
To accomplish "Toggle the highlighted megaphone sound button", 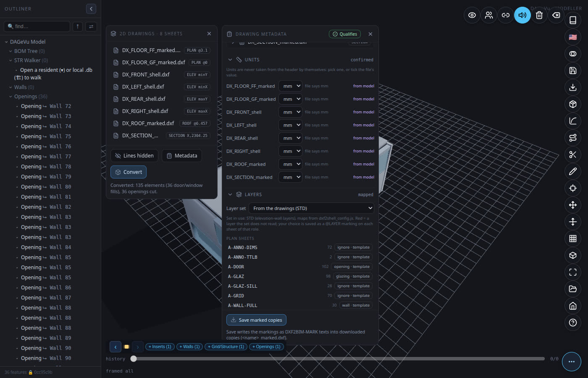I will click(522, 15).
